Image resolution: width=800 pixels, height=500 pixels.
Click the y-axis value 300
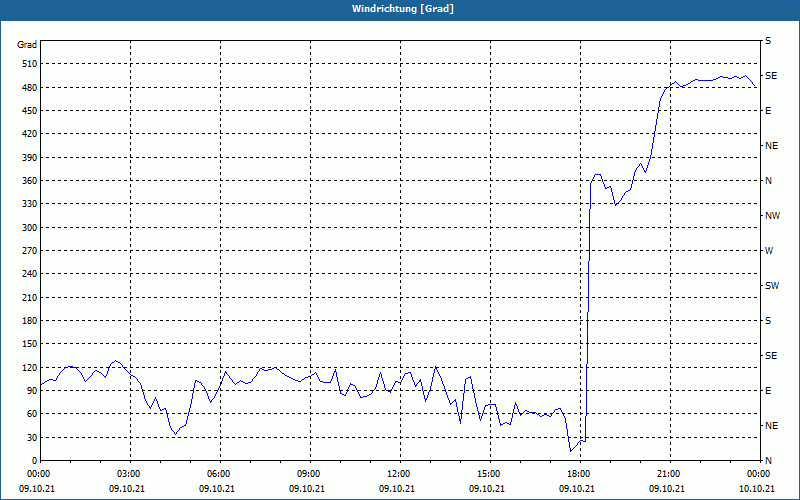tap(30, 227)
